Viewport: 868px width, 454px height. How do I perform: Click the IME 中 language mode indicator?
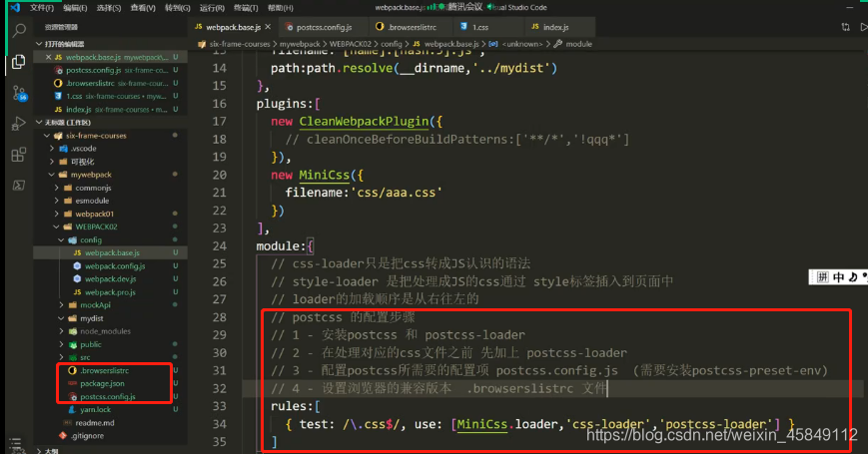(839, 277)
